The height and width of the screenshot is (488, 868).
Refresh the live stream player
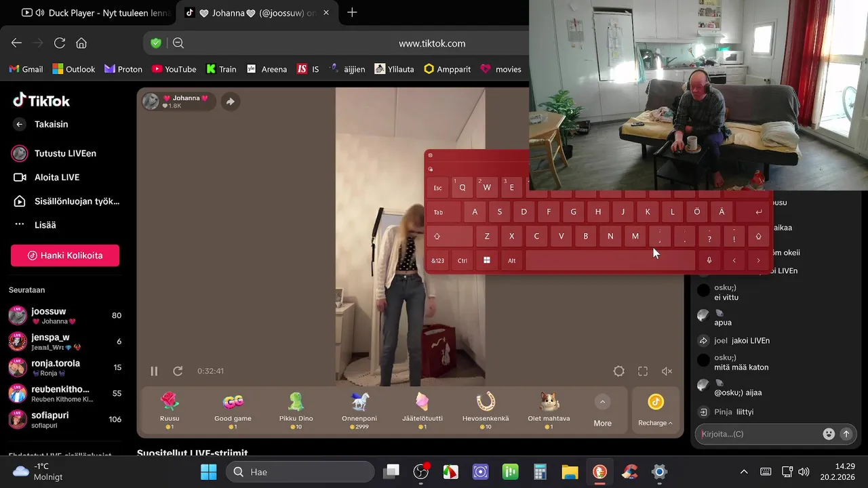coord(178,371)
